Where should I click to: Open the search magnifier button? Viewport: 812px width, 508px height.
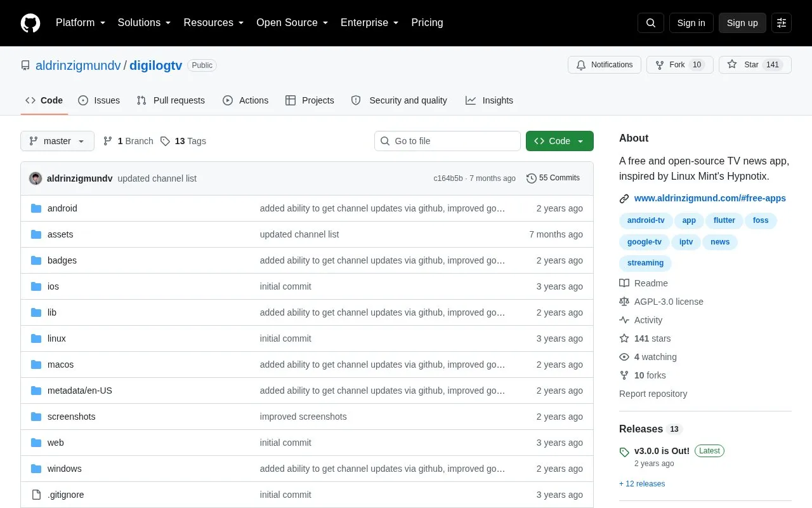[651, 23]
